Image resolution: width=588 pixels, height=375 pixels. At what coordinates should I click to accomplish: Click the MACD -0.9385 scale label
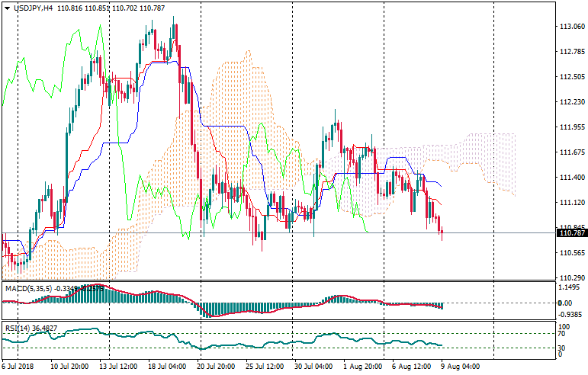(x=571, y=315)
